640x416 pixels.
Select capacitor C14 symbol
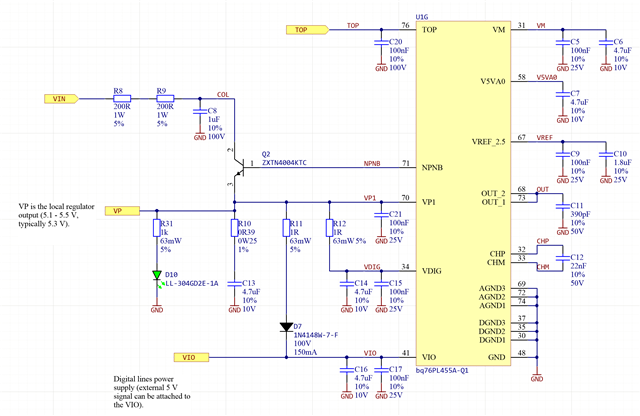click(x=347, y=284)
